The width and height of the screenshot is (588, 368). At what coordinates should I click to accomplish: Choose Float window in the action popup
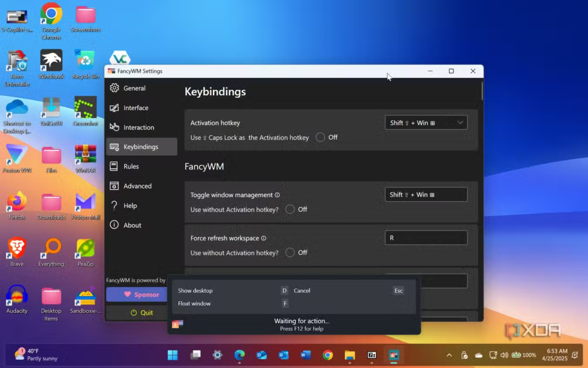[194, 304]
